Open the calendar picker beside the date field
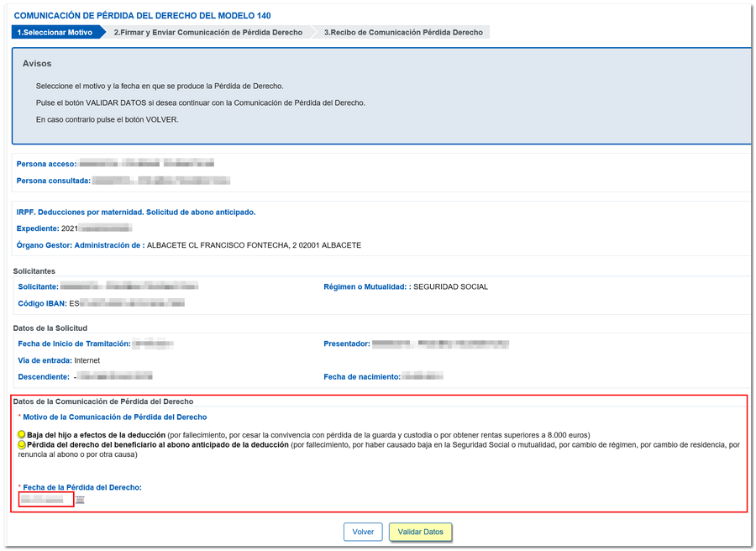 [80, 500]
